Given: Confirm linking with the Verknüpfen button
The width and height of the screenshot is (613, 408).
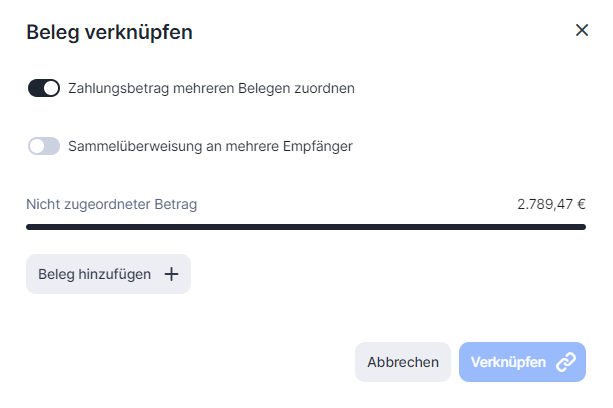Looking at the screenshot, I should pyautogui.click(x=522, y=362).
